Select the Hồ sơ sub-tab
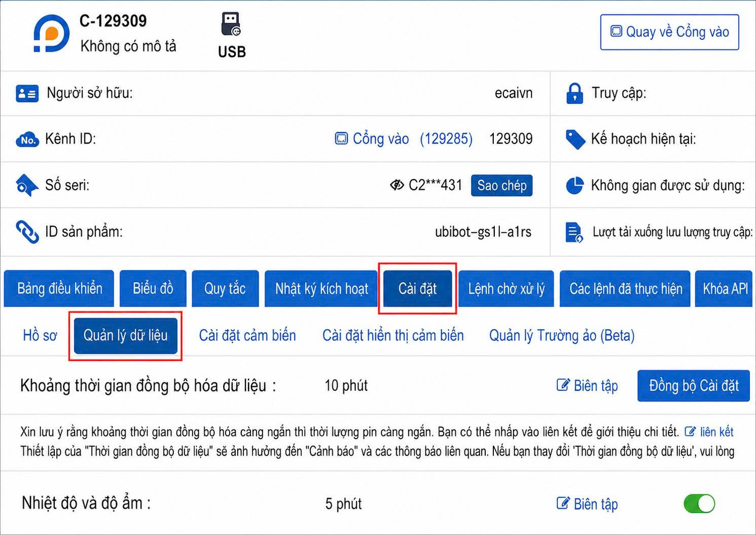This screenshot has height=535, width=756. (x=40, y=335)
